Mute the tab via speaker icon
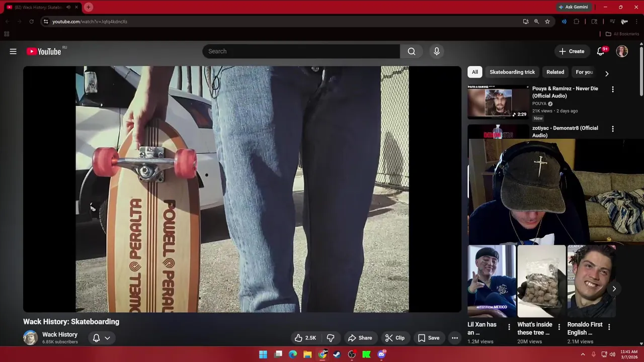The height and width of the screenshot is (362, 644). click(x=68, y=7)
